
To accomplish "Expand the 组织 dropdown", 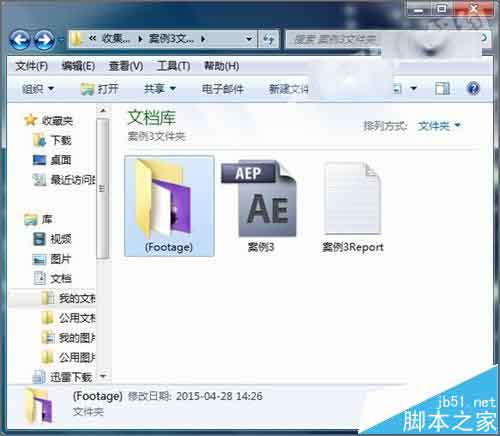I will tap(38, 89).
